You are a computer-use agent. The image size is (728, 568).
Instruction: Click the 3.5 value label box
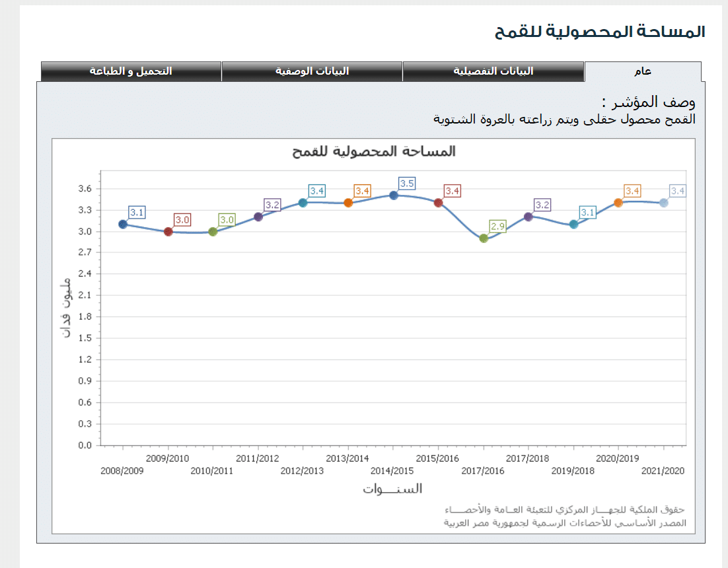[x=407, y=184]
